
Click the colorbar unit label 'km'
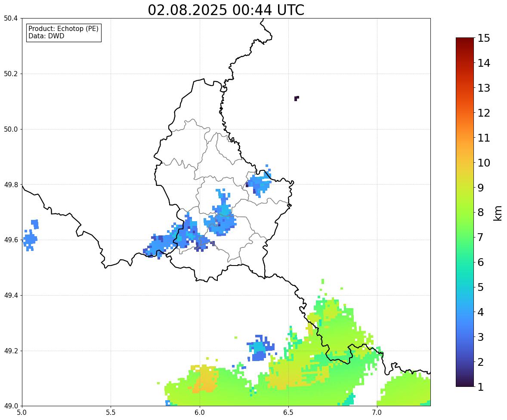(498, 213)
